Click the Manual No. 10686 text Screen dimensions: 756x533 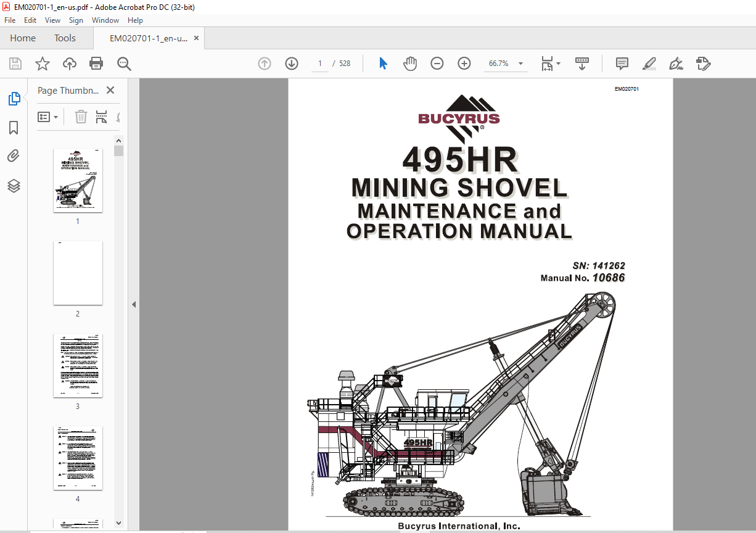coord(583,278)
